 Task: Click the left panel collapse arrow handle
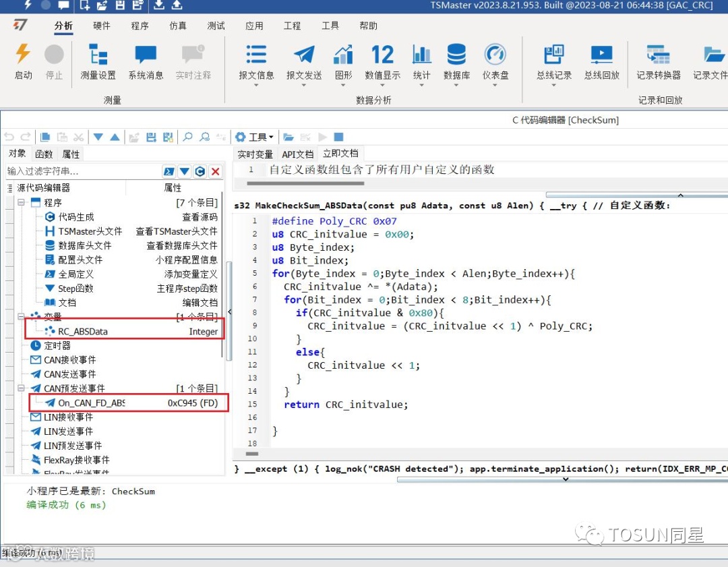coord(230,311)
